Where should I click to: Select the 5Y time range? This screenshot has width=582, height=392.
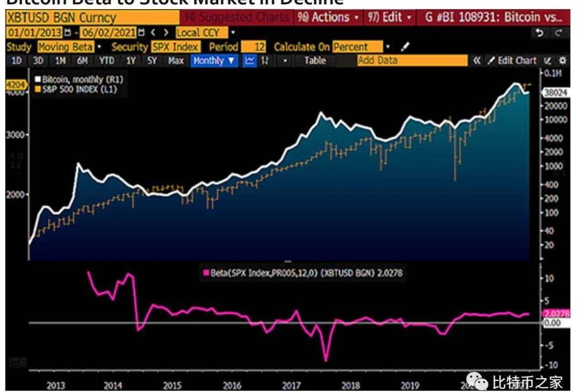click(152, 60)
